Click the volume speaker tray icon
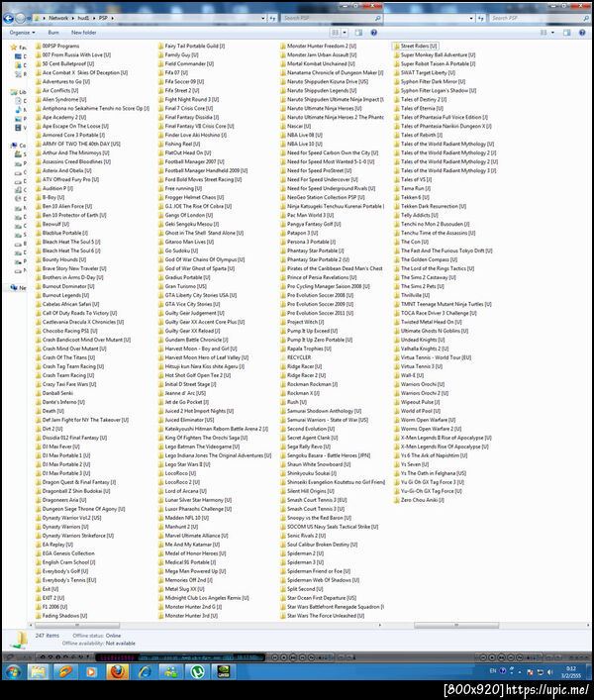Screen dimensions: 594x700 click(549, 672)
